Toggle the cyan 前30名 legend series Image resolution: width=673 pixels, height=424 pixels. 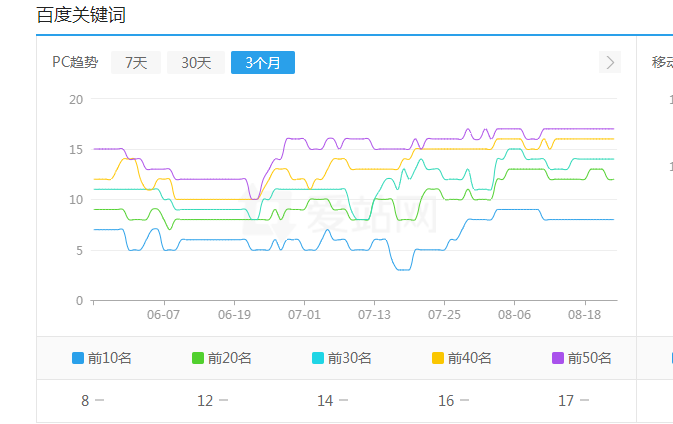click(x=340, y=358)
